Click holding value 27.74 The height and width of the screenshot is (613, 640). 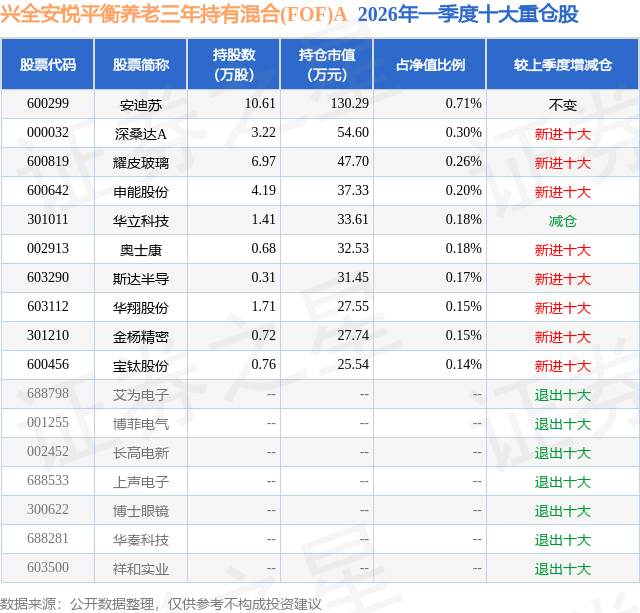tap(353, 335)
